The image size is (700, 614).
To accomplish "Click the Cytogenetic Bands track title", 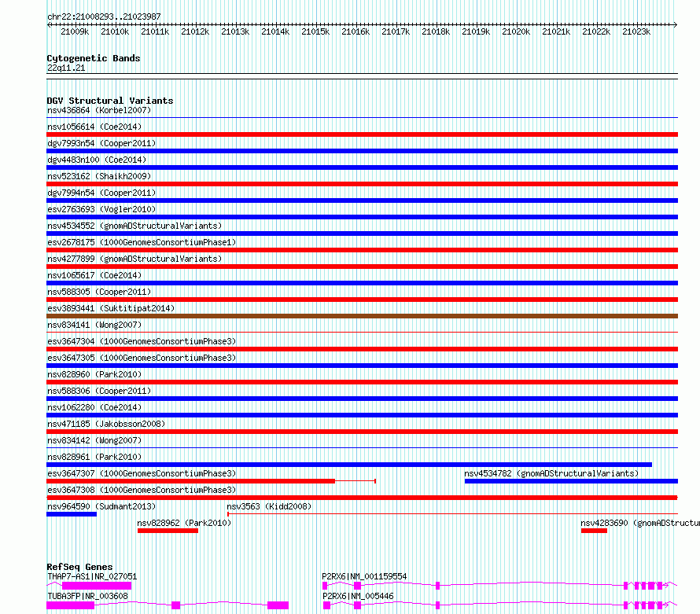I will (94, 58).
